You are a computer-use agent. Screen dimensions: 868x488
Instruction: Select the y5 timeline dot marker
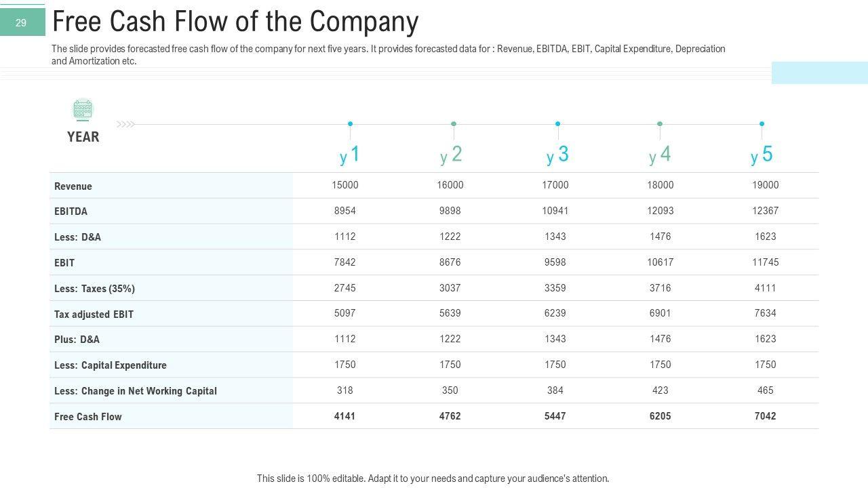762,124
